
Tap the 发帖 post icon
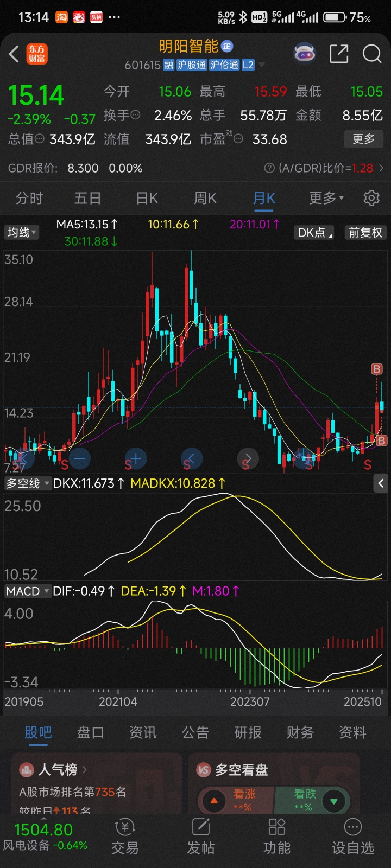coord(201,827)
